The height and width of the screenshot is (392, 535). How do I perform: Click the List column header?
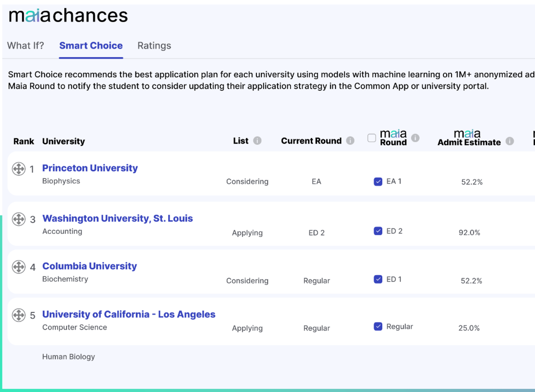coord(241,141)
